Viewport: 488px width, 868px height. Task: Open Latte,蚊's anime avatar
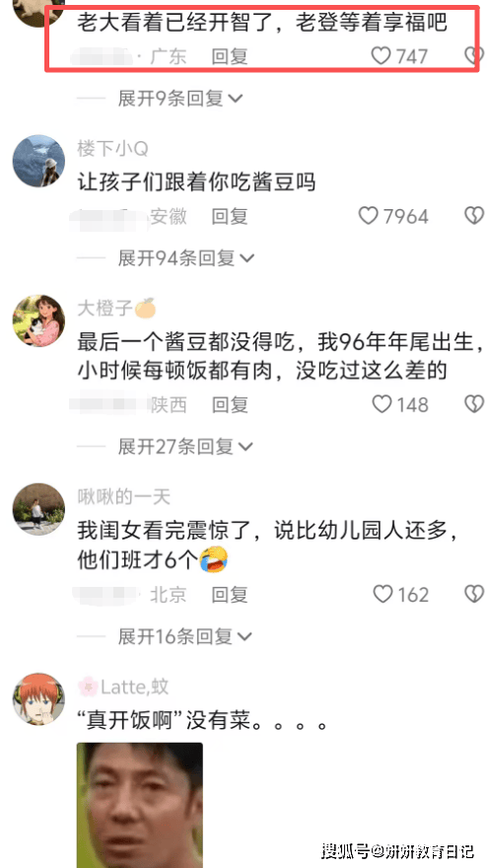click(x=38, y=699)
